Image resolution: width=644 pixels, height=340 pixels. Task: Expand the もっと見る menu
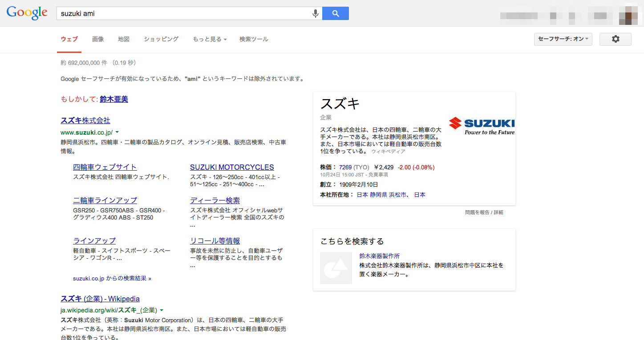(x=210, y=39)
